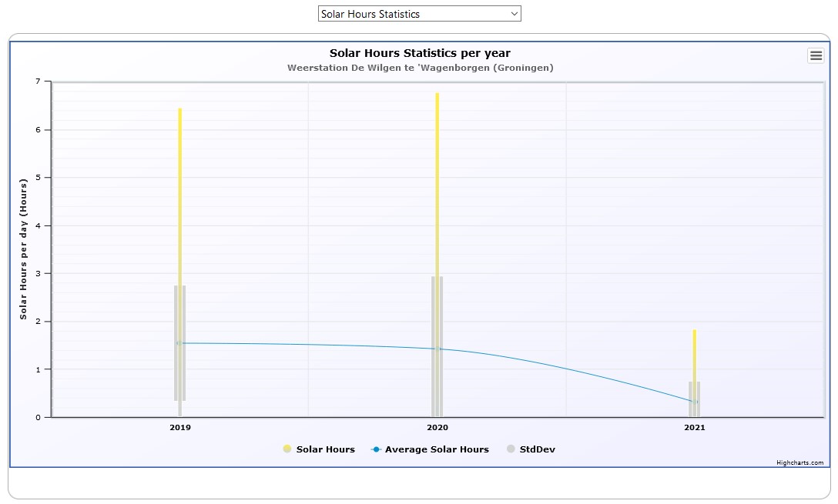This screenshot has width=838, height=504.
Task: Open the Solar Hours Statistics dropdown
Action: click(419, 14)
